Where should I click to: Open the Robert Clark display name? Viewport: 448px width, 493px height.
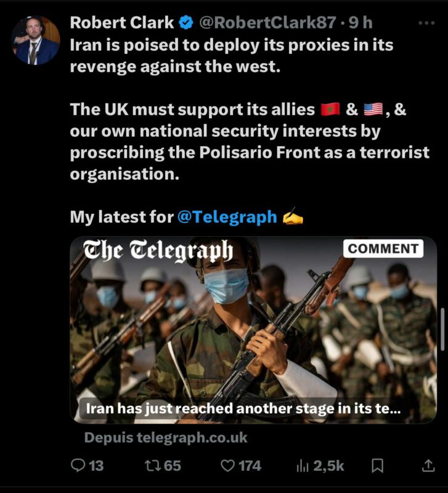tap(121, 23)
